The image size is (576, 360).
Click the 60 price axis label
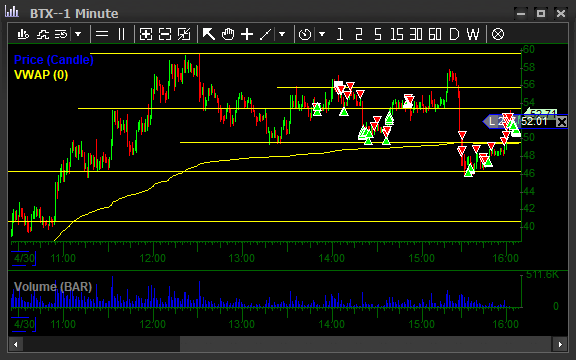tap(528, 49)
